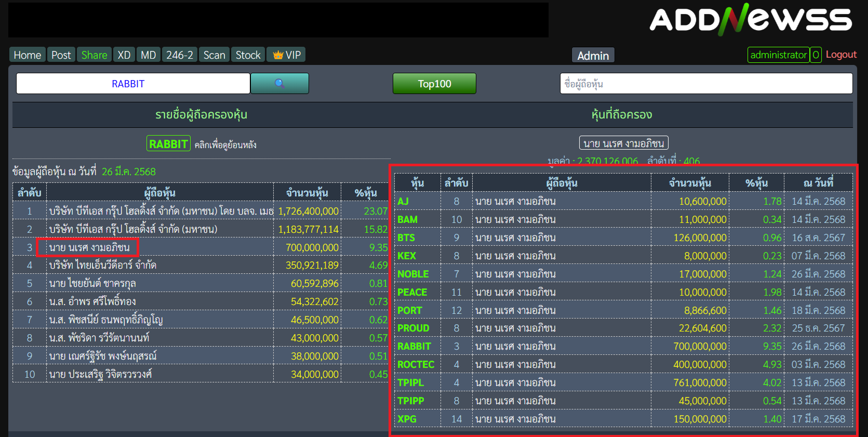Focus the ชื่อผู้ถือหุ้น shareholder name field
Image resolution: width=868 pixels, height=437 pixels.
coord(706,83)
